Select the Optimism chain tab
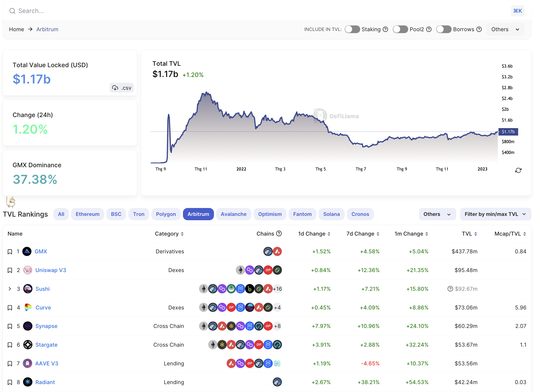 270,214
